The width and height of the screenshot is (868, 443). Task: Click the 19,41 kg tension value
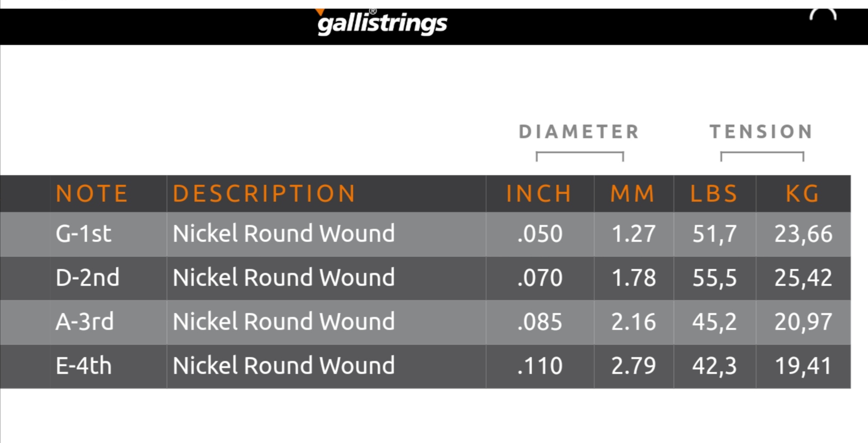(x=803, y=366)
